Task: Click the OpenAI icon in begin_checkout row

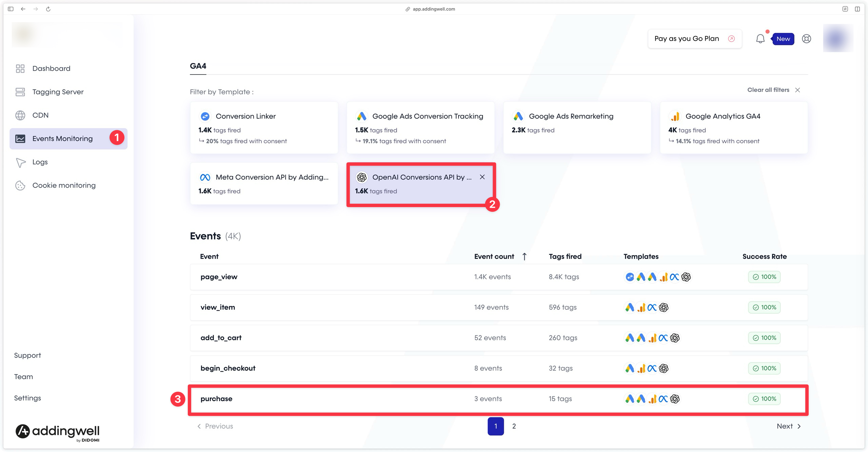Action: click(664, 368)
